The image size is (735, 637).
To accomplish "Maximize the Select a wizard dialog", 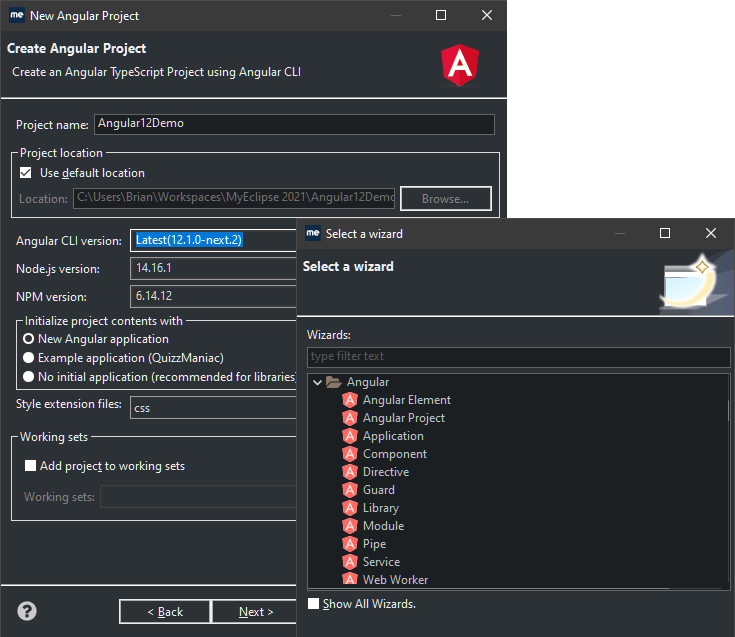I will pyautogui.click(x=665, y=233).
